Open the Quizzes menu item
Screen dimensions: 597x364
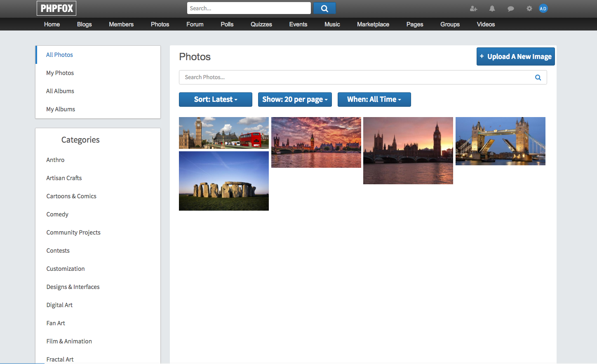261,24
